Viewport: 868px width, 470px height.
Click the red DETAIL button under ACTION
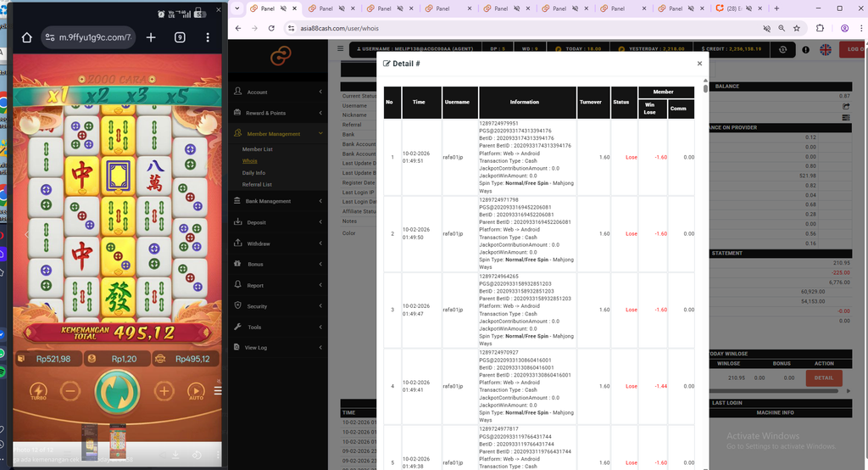click(824, 378)
